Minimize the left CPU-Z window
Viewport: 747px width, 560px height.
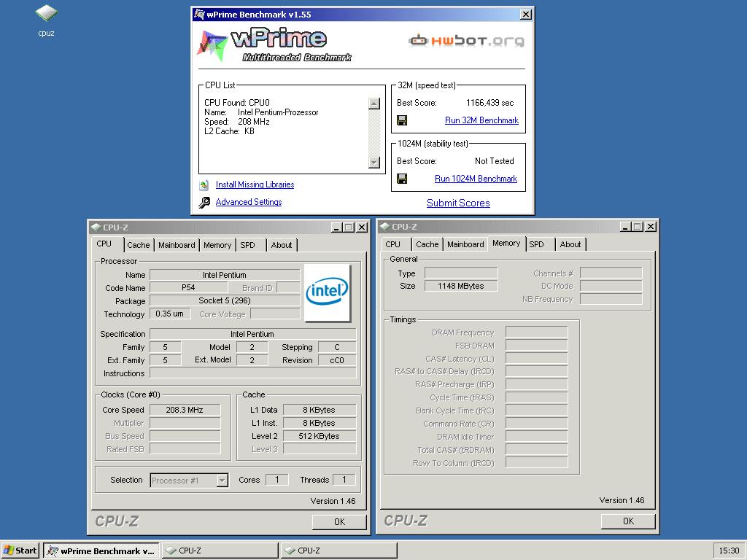click(x=337, y=227)
